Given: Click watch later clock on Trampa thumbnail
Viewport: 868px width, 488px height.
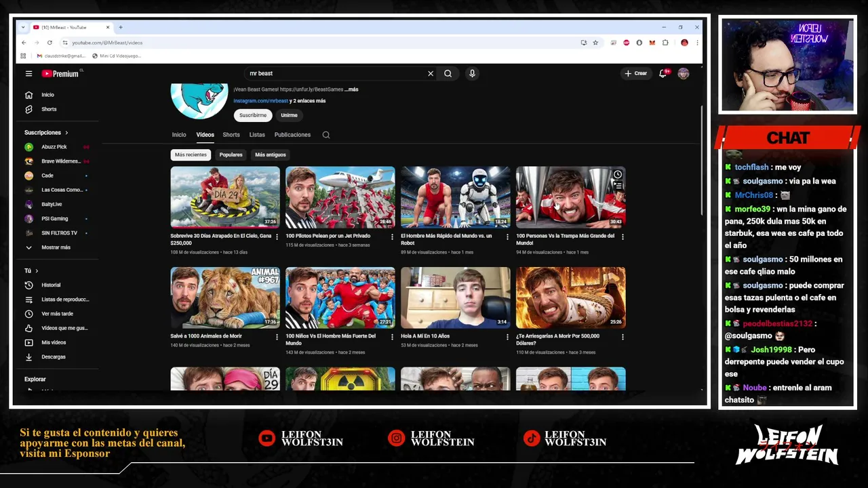Looking at the screenshot, I should 618,175.
